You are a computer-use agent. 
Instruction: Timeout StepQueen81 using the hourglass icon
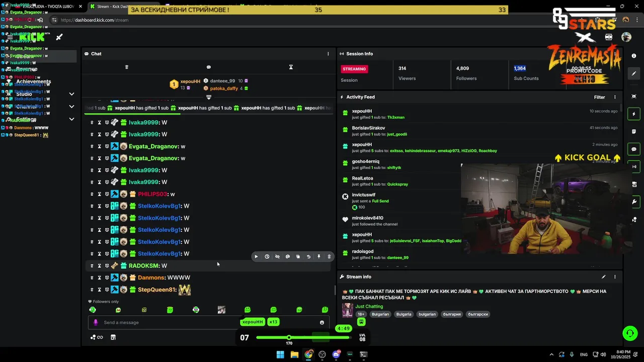tap(99, 290)
